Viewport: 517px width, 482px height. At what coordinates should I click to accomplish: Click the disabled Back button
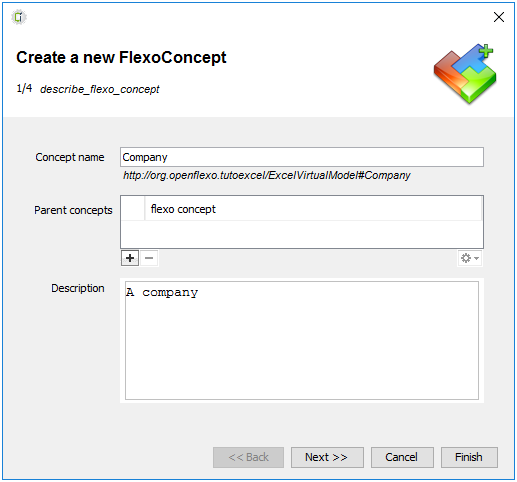[248, 457]
